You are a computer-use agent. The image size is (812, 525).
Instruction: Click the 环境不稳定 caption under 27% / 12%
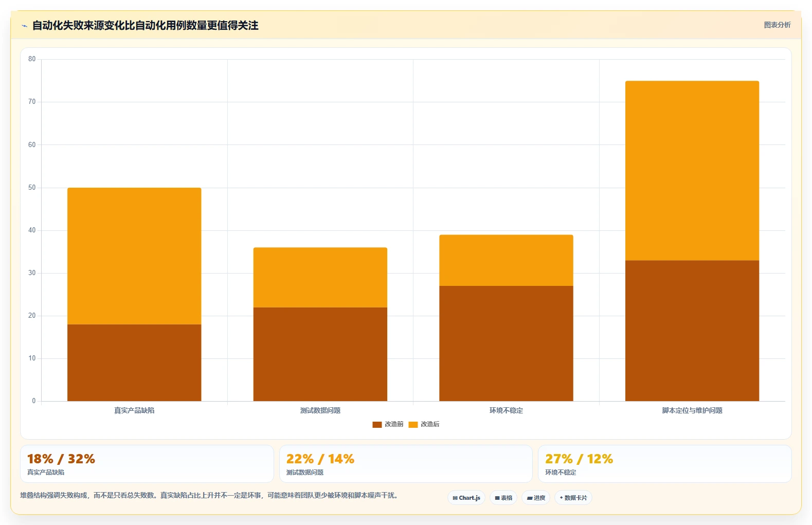[561, 473]
